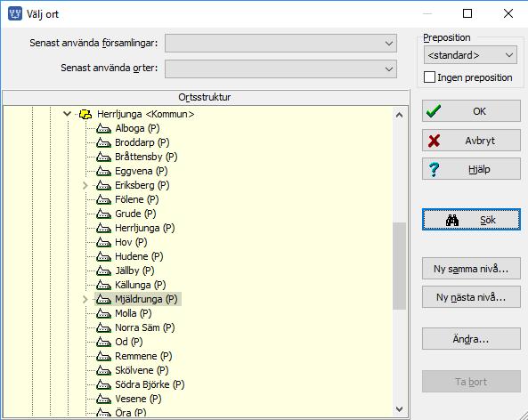528x420 pixels.
Task: Click the parish icon beside Alboga (P)
Action: tap(103, 128)
